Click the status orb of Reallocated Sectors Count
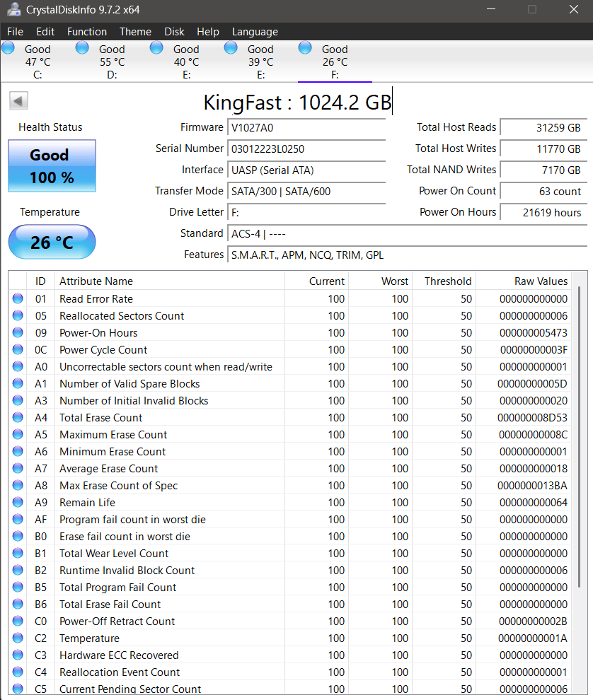The width and height of the screenshot is (593, 700). 18,315
